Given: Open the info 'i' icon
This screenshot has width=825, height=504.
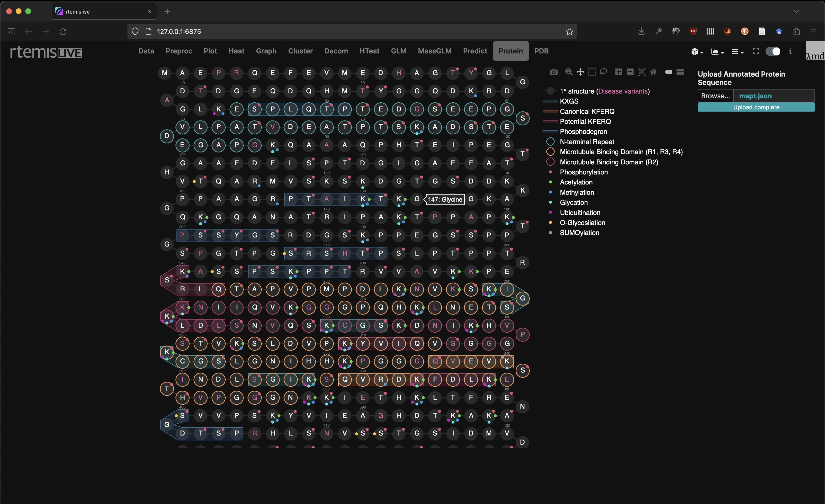Looking at the screenshot, I should click(791, 51).
